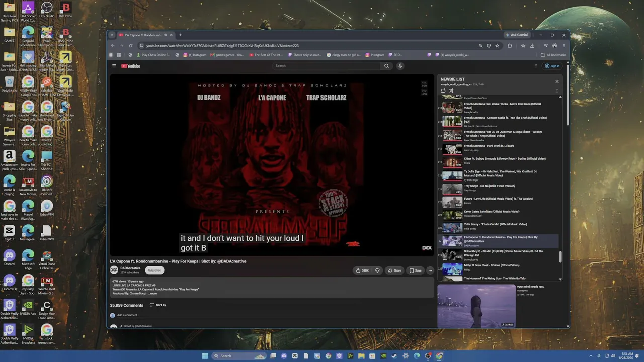Screen dimensions: 644x362
Task: Open the DADAcreative channel avatar
Action: [114, 270]
